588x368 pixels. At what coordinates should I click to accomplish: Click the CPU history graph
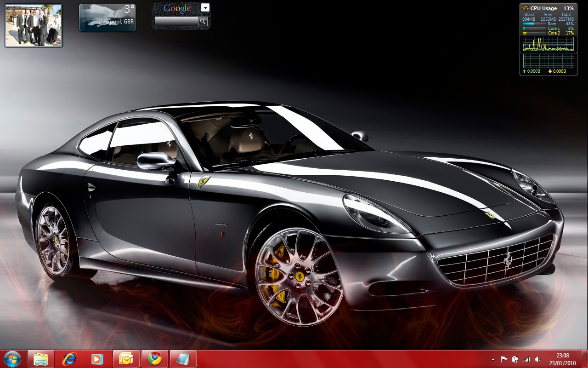pyautogui.click(x=548, y=44)
